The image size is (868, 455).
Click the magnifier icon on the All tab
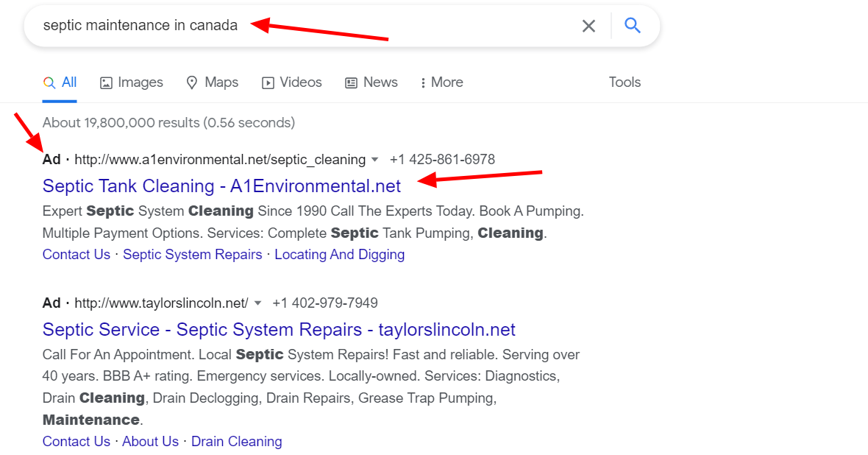(49, 83)
